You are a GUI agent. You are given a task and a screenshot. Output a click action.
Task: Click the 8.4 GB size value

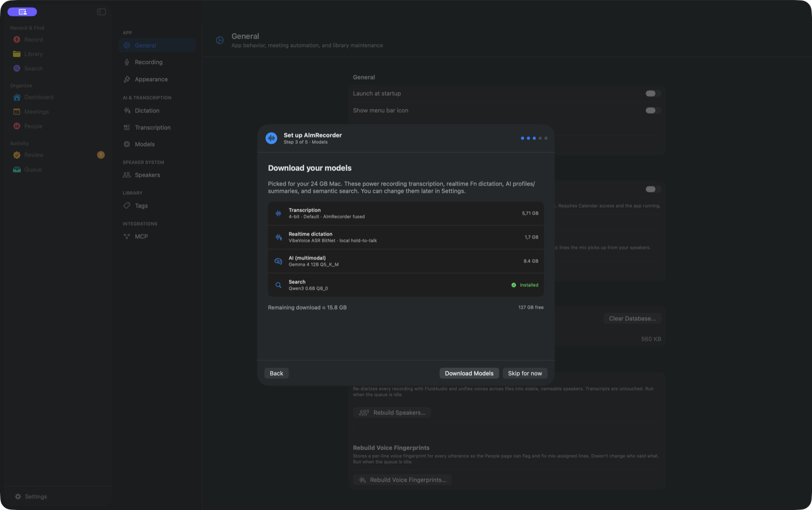531,261
